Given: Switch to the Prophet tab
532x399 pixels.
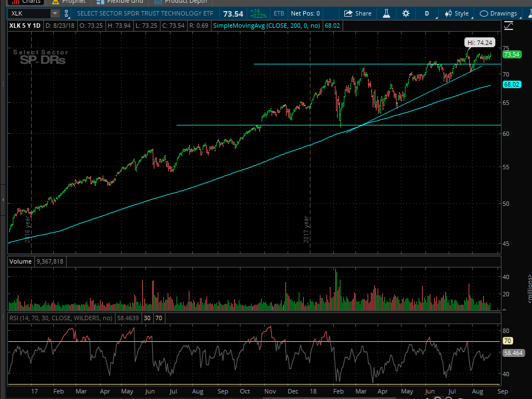Looking at the screenshot, I should [x=69, y=2].
